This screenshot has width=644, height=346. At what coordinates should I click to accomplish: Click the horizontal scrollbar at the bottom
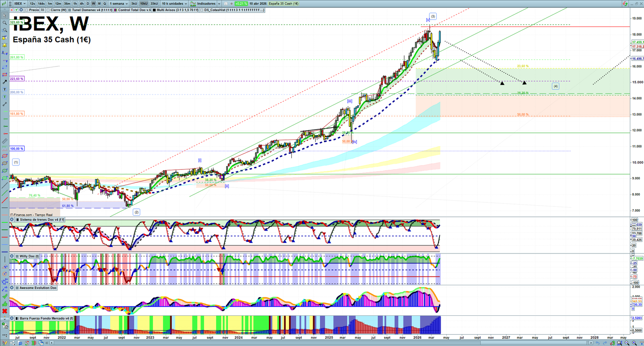pyautogui.click(x=322, y=343)
